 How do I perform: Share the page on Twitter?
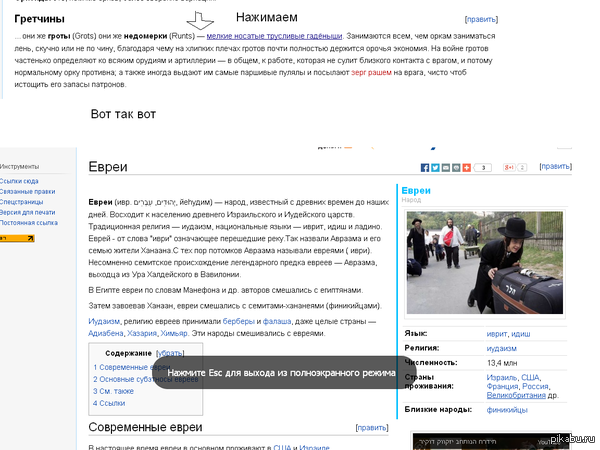point(435,168)
